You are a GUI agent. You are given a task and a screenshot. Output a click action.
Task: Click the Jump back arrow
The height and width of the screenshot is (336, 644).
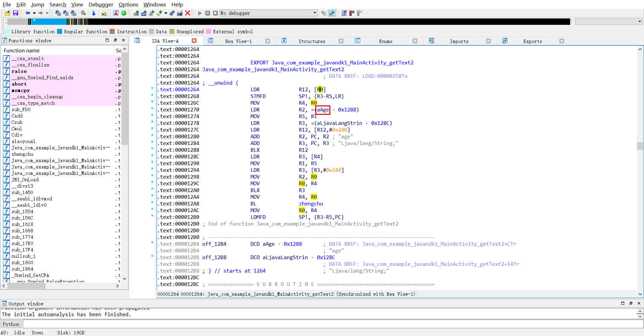click(x=28, y=13)
